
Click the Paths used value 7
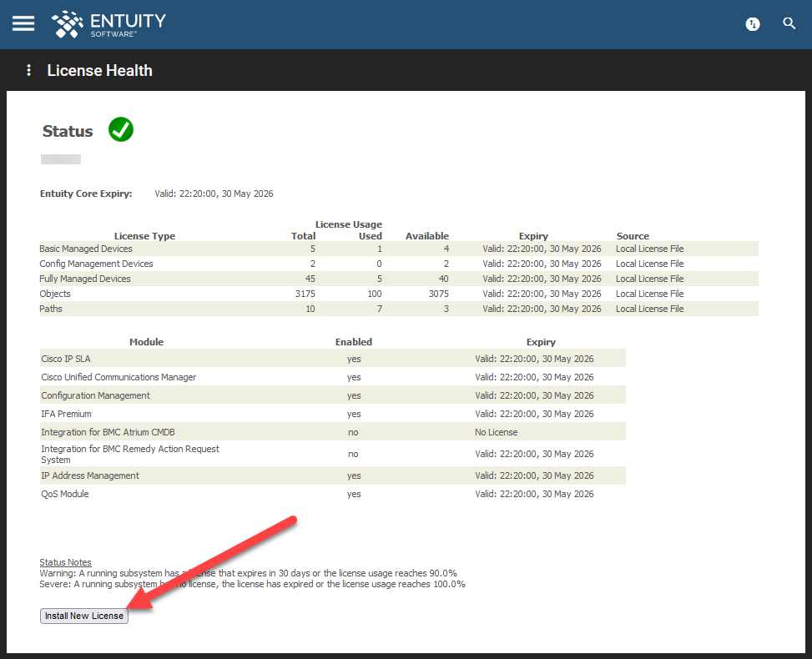380,309
